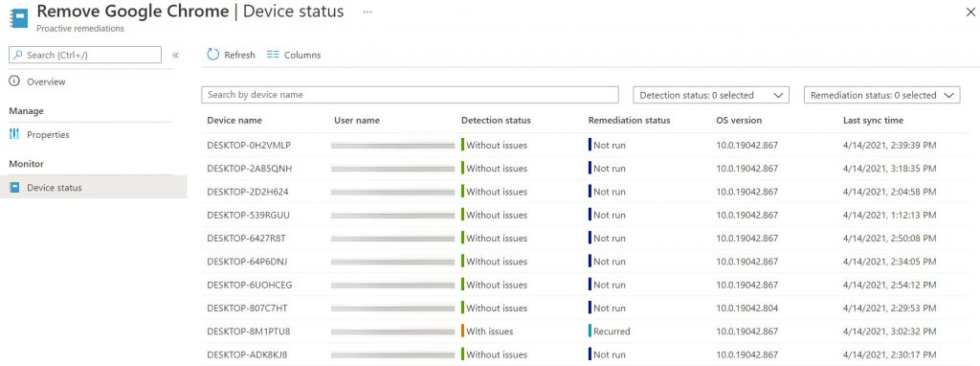Click the Remove Google Chrome header icon

tap(19, 17)
